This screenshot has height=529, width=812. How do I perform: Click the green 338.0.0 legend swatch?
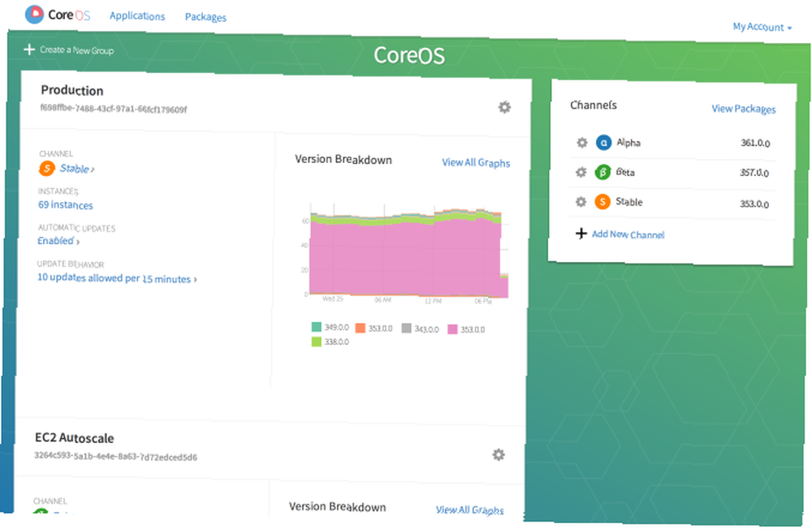click(x=317, y=342)
